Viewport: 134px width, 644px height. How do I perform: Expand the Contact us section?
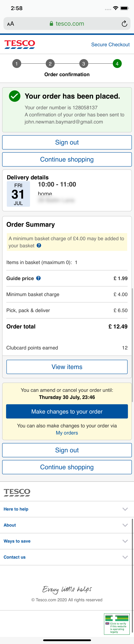point(67,557)
